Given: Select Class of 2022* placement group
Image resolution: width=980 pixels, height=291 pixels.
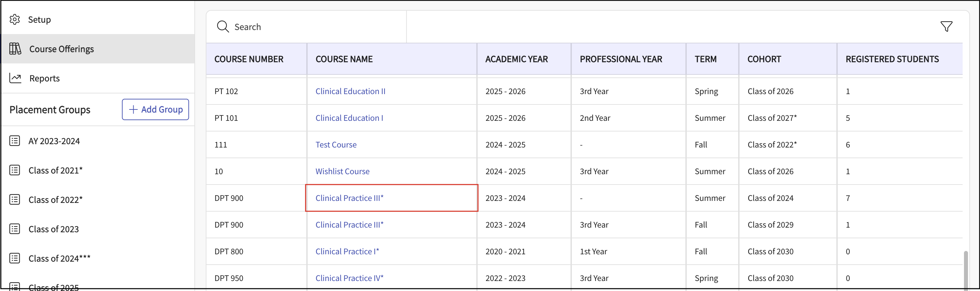Looking at the screenshot, I should tap(55, 200).
